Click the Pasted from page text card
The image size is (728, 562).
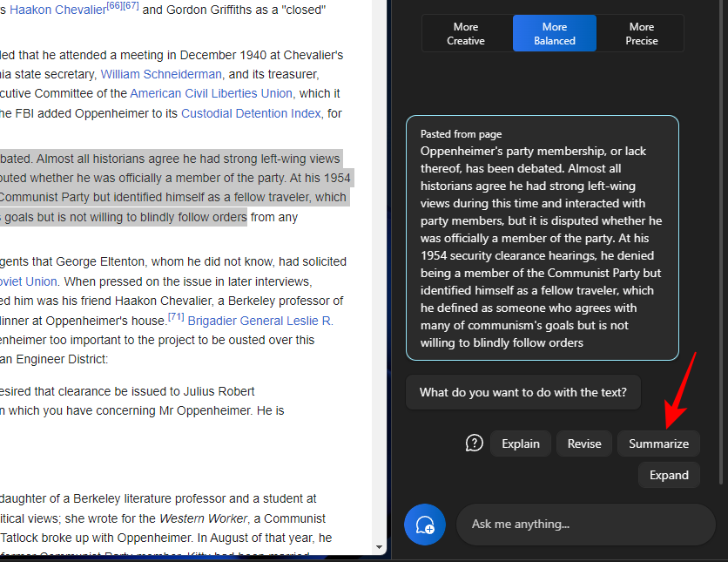tap(542, 238)
